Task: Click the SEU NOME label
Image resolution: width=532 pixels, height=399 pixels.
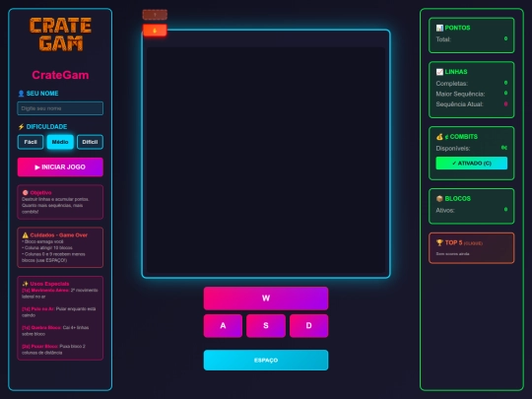Action: 42,94
